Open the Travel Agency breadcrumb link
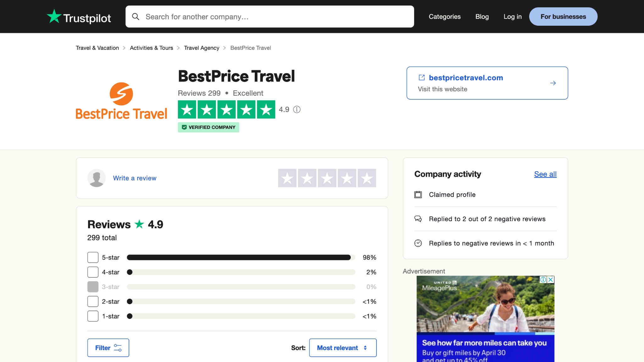Screen dimensions: 644x362 (201, 48)
